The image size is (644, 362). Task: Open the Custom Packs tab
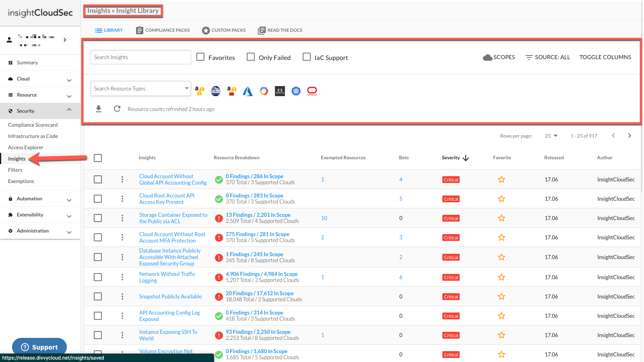(224, 30)
